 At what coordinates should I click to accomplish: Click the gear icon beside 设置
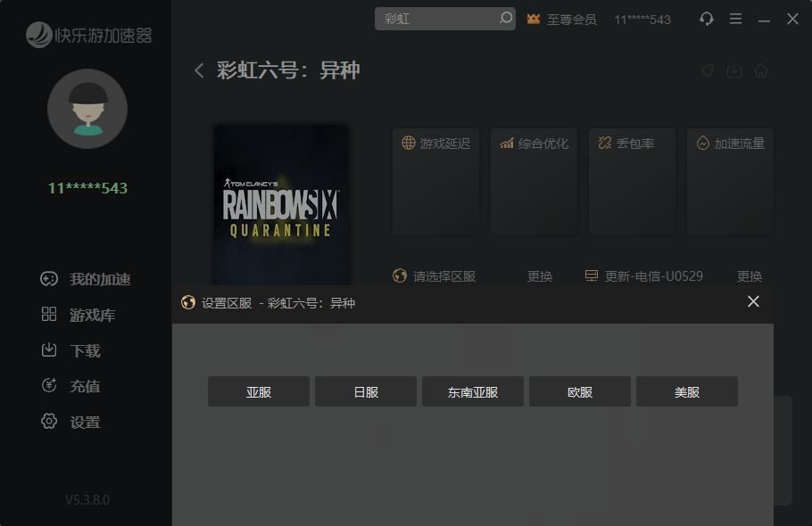49,421
